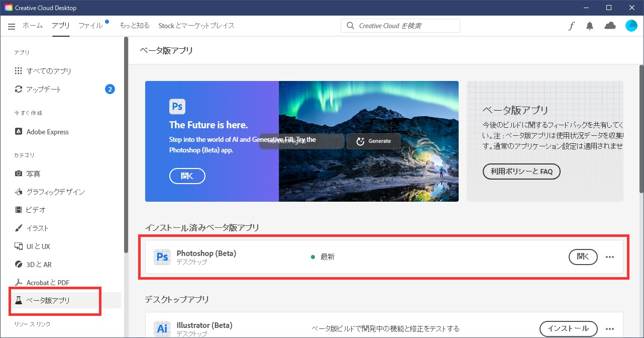Click the Ps icon in the banner
Image resolution: width=644 pixels, height=338 pixels.
[x=177, y=107]
